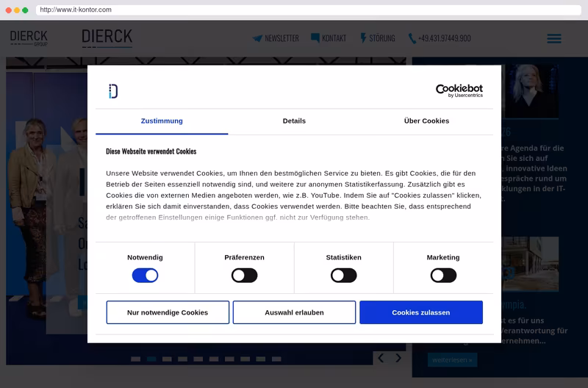Viewport: 588px width, 388px height.
Task: Click the Cookiebot by Usercentrics logo
Action: 459,90
